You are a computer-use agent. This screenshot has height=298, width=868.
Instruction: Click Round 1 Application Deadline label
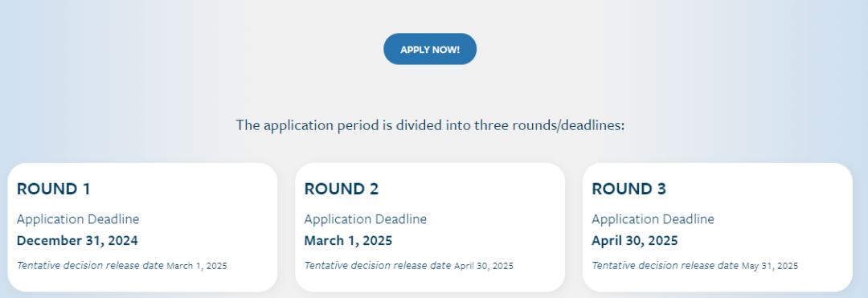coord(78,219)
